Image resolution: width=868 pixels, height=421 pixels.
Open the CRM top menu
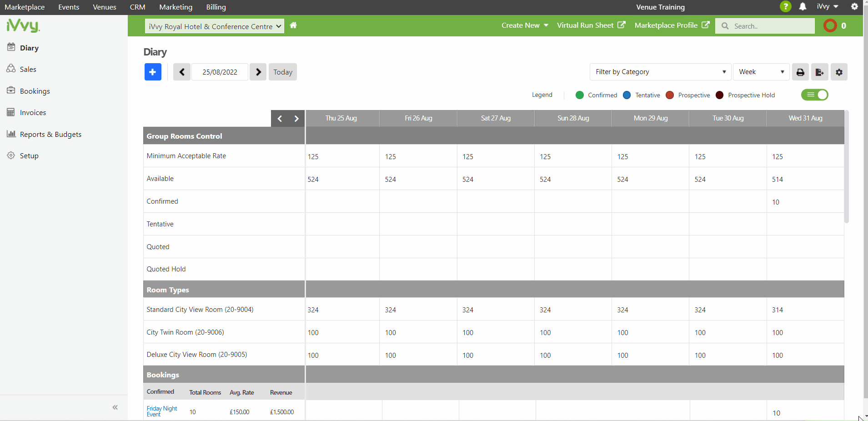pos(138,7)
